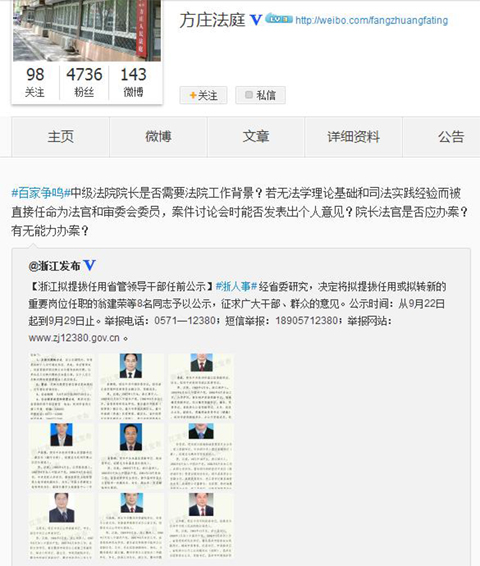Screen dimensions: 480x566
Task: Go to the 详细资料 tab
Action: (353, 137)
